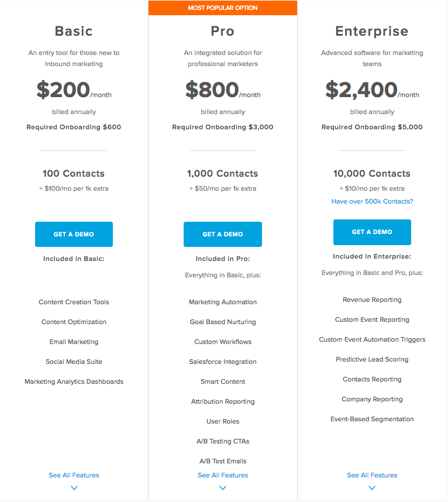Click "See All Features" under Pro
This screenshot has height=502, width=448.
(222, 475)
